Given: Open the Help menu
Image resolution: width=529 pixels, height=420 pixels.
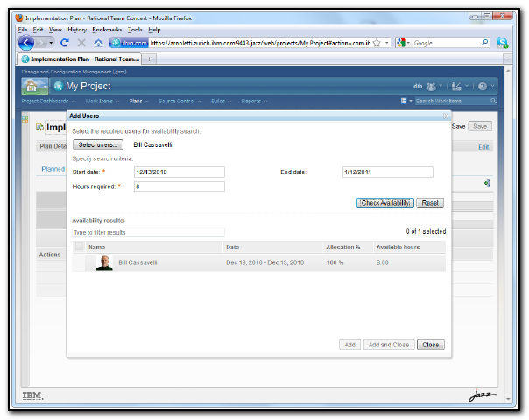Looking at the screenshot, I should (154, 30).
